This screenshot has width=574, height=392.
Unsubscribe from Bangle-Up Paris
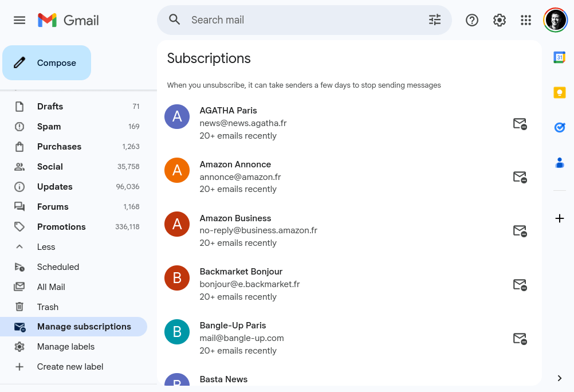[520, 338]
